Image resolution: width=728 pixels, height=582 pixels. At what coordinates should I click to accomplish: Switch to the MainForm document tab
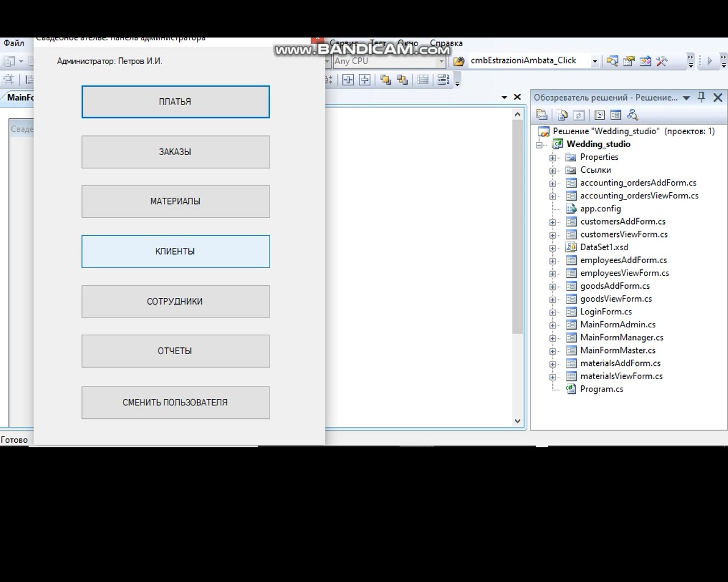pos(18,97)
